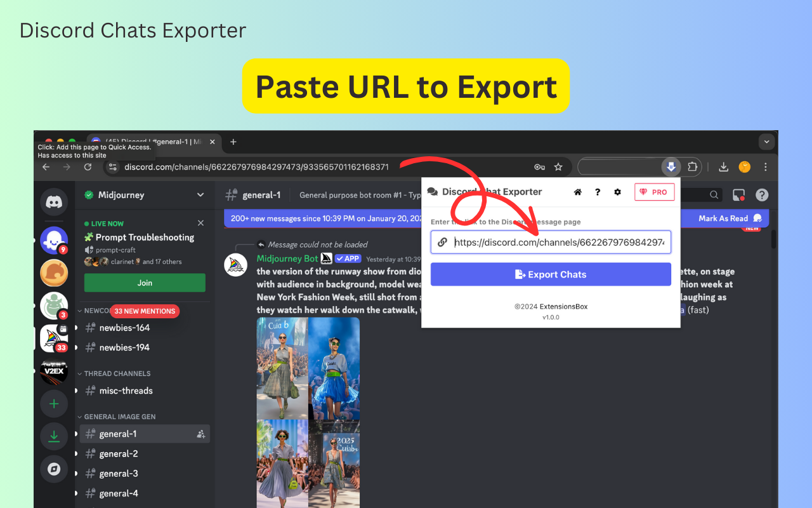Click the Discord Chat Exporter extension toolbar icon
The height and width of the screenshot is (508, 812).
[671, 167]
